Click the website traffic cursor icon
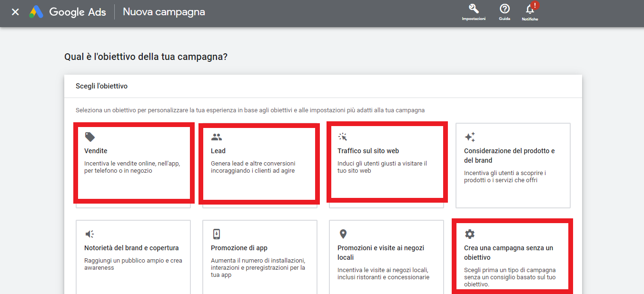This screenshot has width=644, height=294. (343, 137)
